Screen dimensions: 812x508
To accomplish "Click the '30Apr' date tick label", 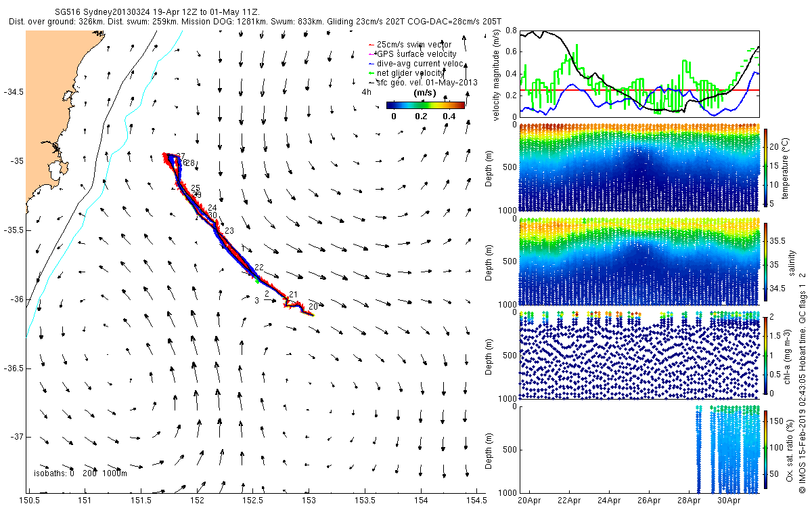I will point(727,501).
